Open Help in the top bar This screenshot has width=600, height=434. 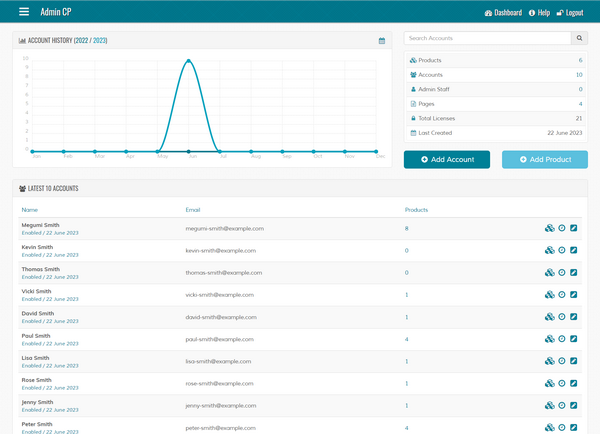click(x=539, y=13)
